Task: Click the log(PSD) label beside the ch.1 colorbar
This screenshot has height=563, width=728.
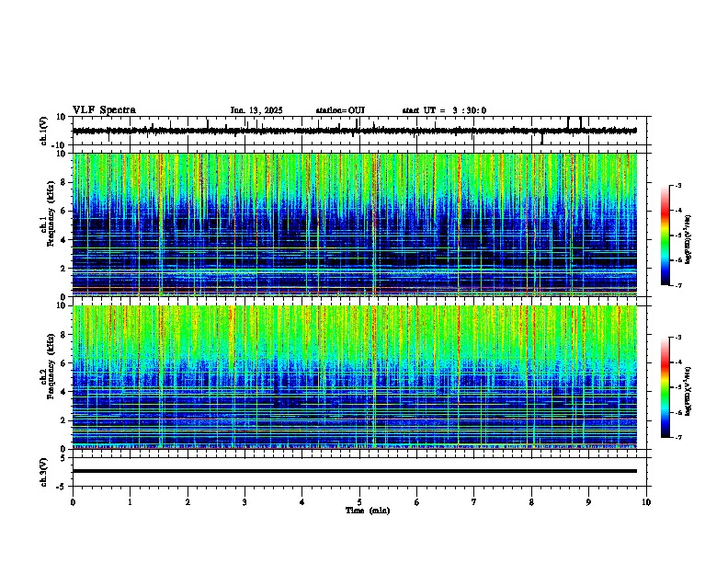Action: [x=688, y=240]
